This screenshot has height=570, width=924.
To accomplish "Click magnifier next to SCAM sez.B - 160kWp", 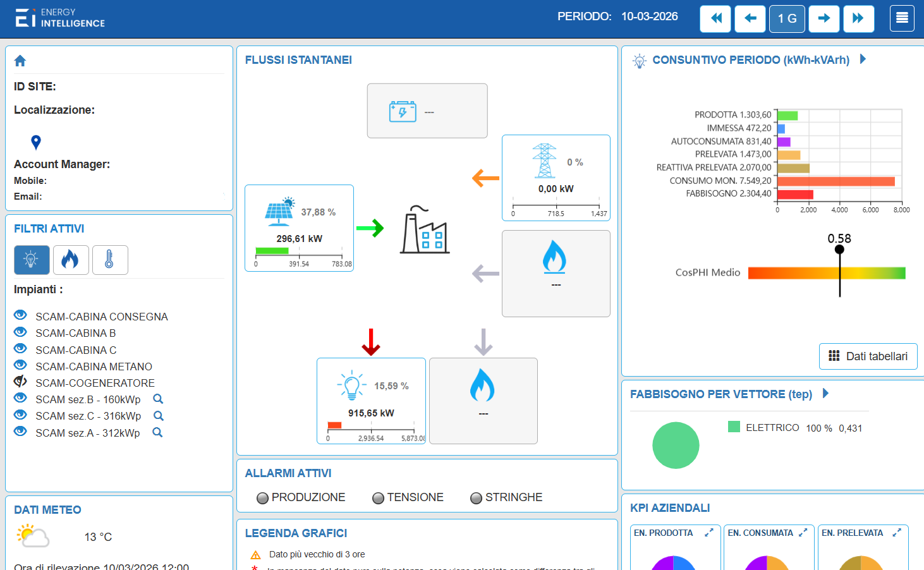I will [158, 399].
